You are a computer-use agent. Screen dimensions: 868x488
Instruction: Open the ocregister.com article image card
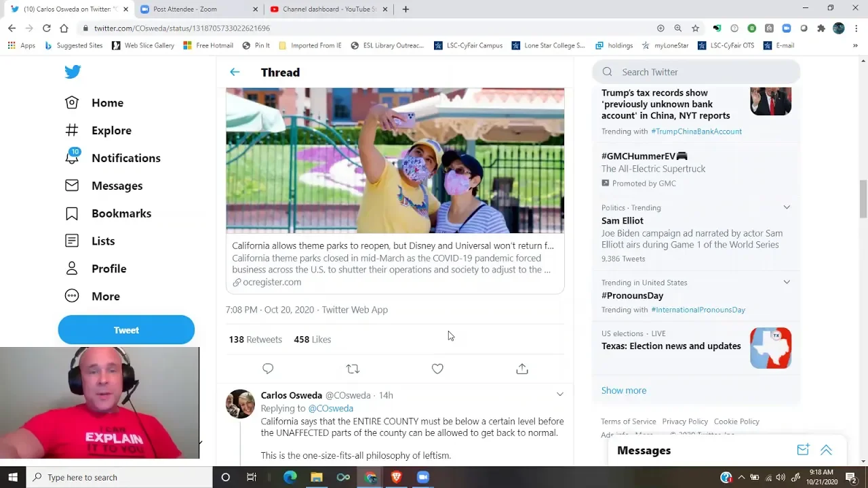(x=395, y=161)
